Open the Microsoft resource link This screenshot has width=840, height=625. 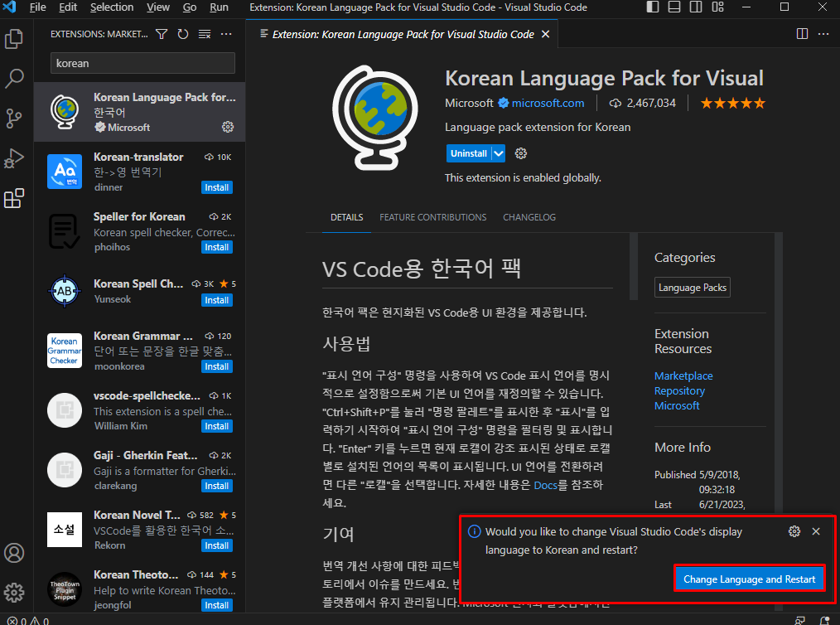(677, 406)
